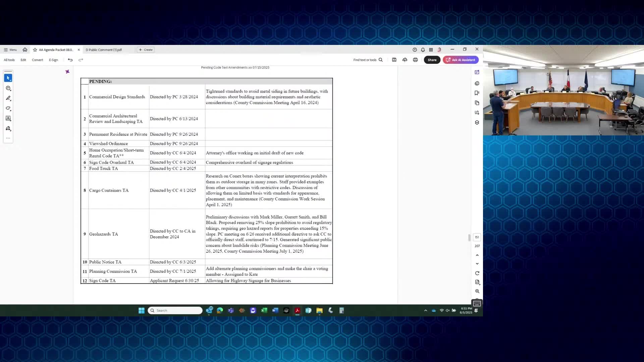Go to previous page with up chevron
This screenshot has height=362, width=644.
[x=477, y=255]
